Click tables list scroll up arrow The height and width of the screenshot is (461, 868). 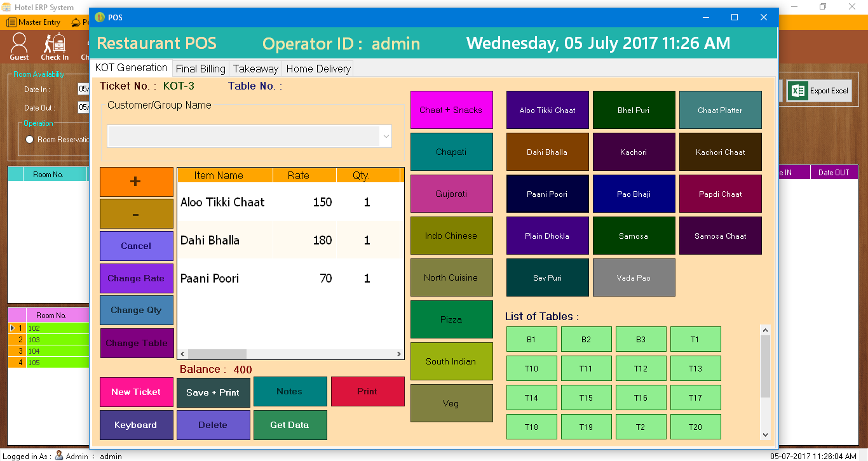pyautogui.click(x=765, y=330)
